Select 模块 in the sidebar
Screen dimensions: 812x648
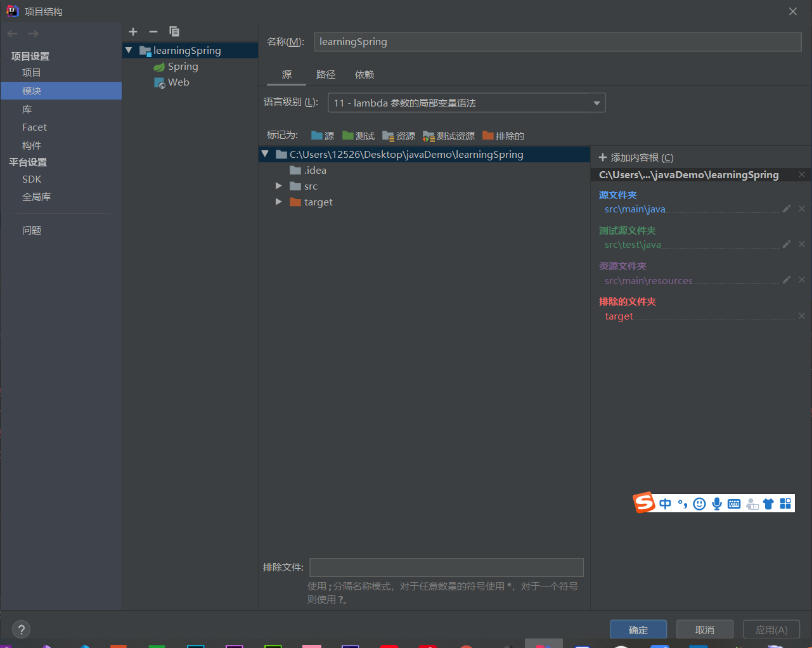pos(61,91)
